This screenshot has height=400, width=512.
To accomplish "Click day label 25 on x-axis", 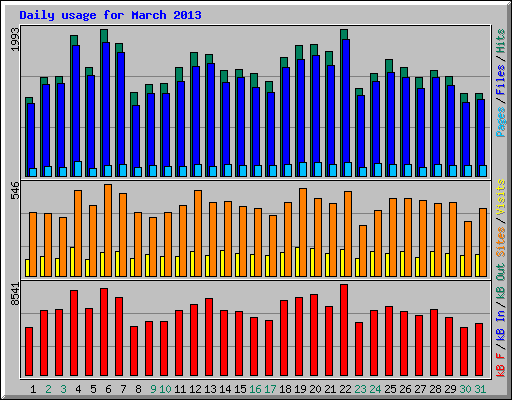I will [390, 389].
